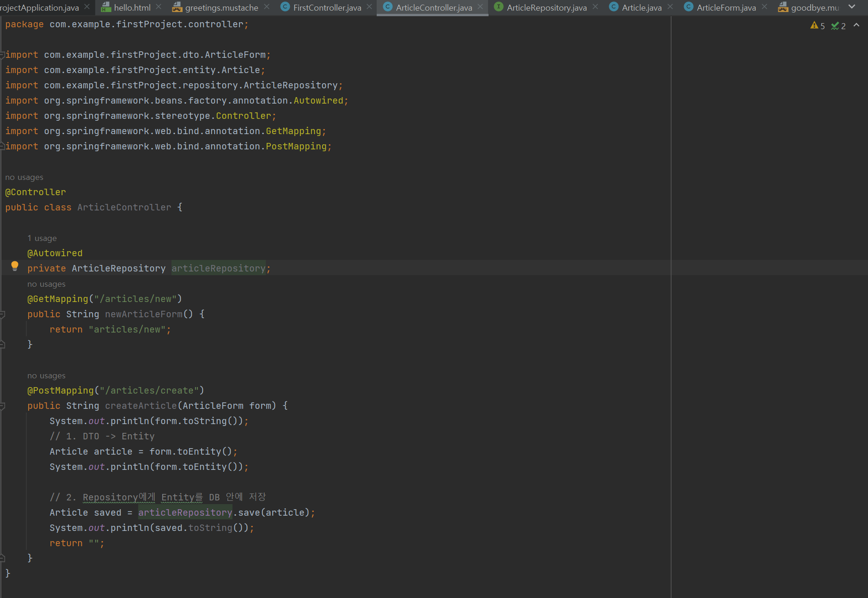
Task: Select the ArticleController.java tab
Action: 434,7
